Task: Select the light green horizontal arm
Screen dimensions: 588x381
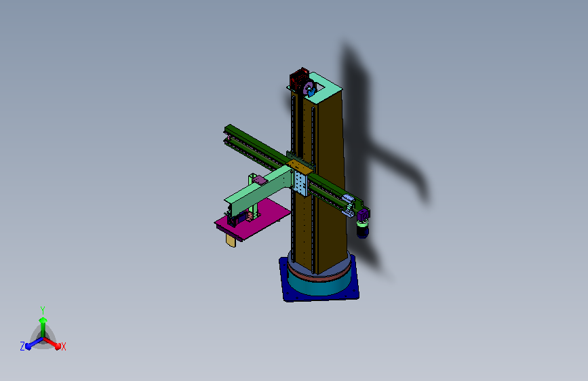Action: pos(259,191)
